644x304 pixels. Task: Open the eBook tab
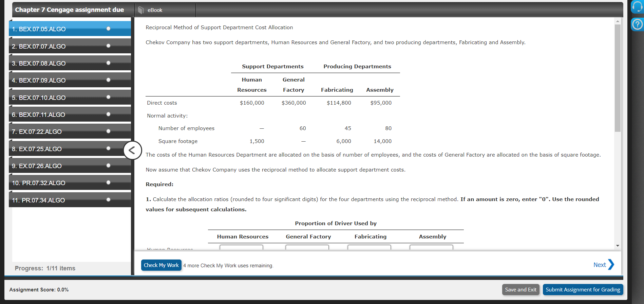click(x=165, y=10)
